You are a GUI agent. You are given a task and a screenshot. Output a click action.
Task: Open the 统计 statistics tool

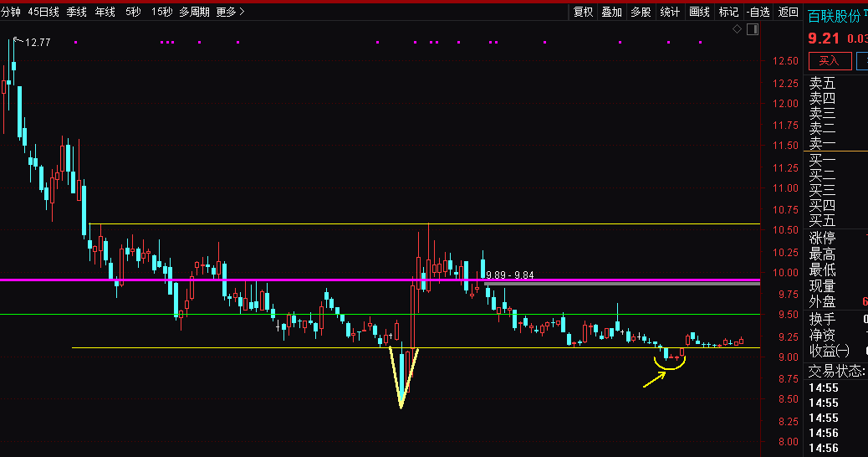pyautogui.click(x=670, y=12)
